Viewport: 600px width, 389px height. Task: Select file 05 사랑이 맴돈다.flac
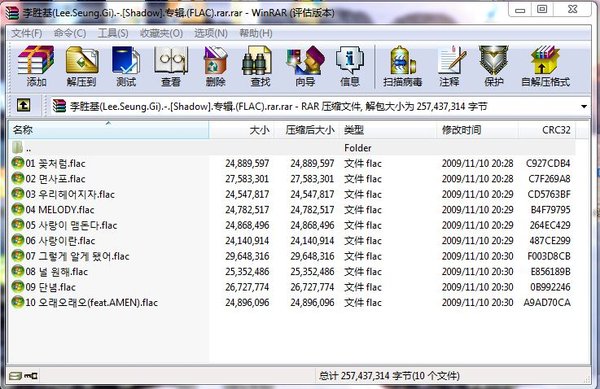[71, 225]
